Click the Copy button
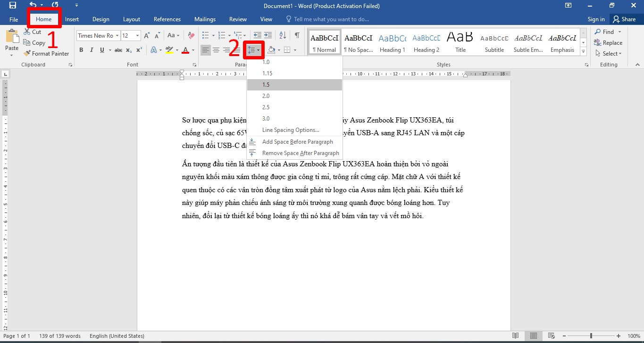This screenshot has height=343, width=644. [x=34, y=43]
